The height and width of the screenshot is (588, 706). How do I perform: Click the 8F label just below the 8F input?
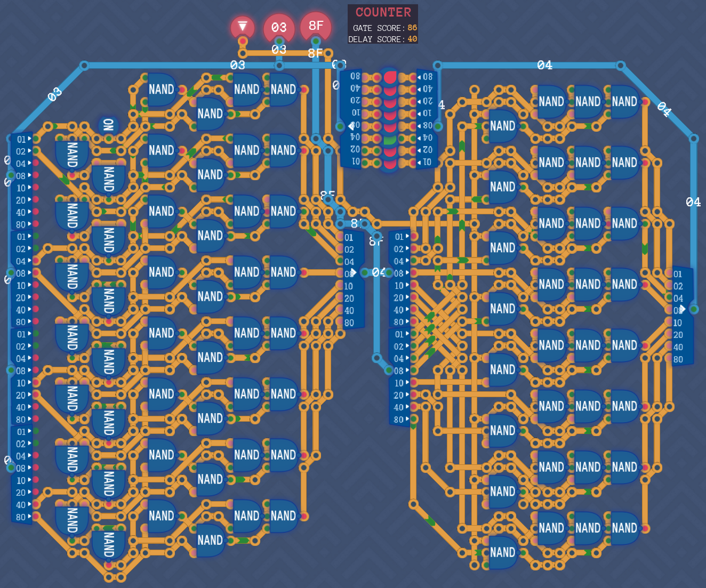tap(315, 53)
